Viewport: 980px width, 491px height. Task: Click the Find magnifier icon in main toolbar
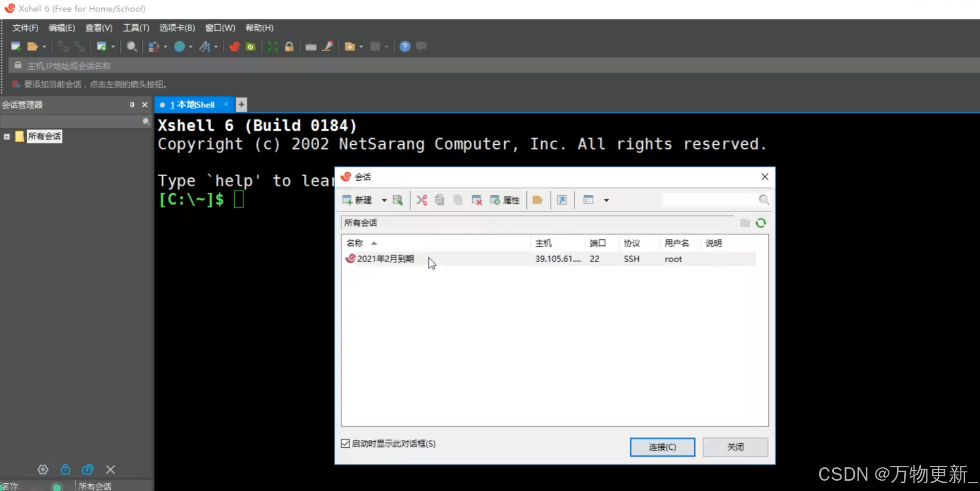click(x=132, y=46)
